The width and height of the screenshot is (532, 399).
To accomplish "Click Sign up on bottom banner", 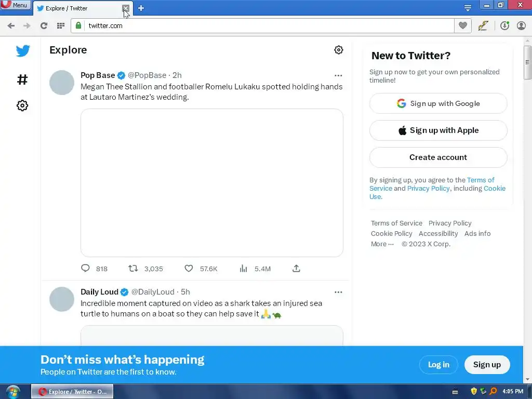I will tap(487, 365).
